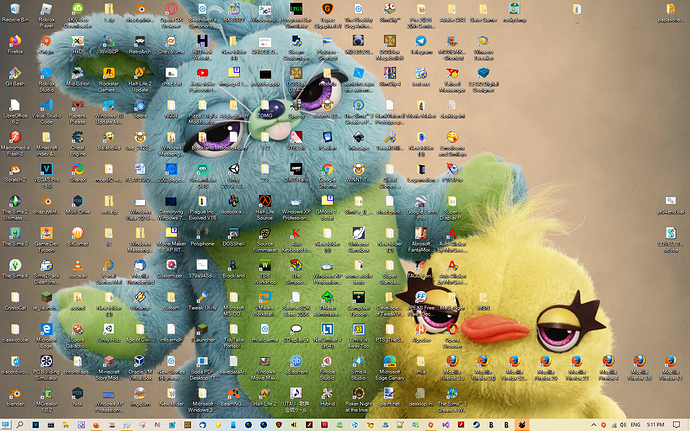
Task: Open the LEGO Digital Designer icon
Action: point(483,80)
